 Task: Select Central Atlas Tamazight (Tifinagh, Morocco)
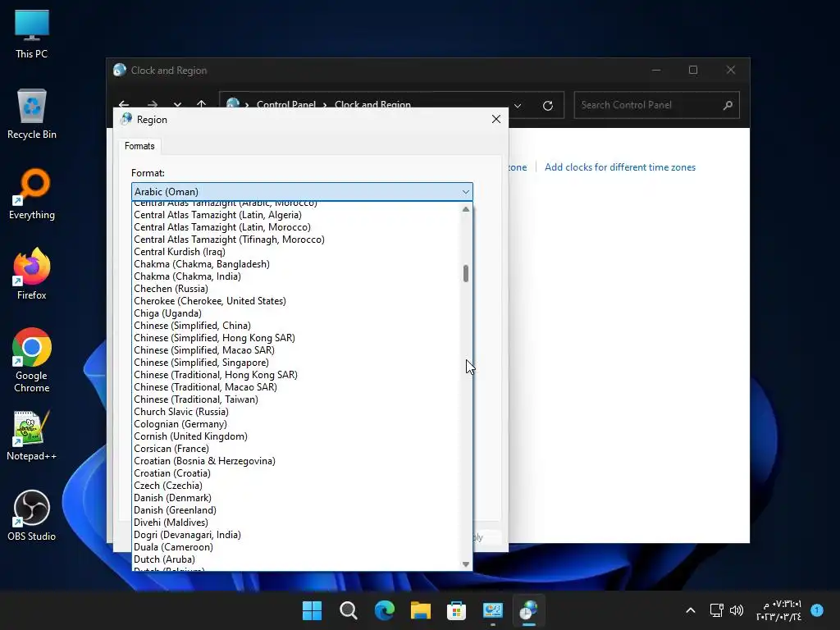pyautogui.click(x=296, y=240)
